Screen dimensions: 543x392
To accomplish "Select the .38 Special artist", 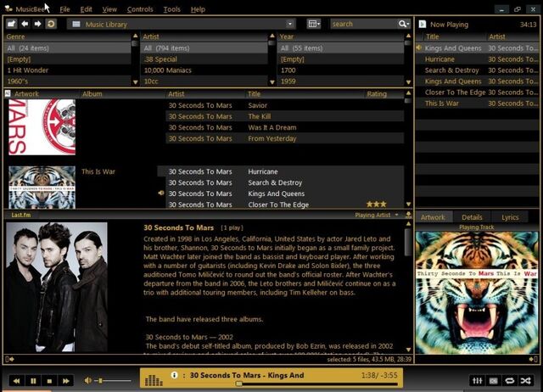I will (204, 59).
